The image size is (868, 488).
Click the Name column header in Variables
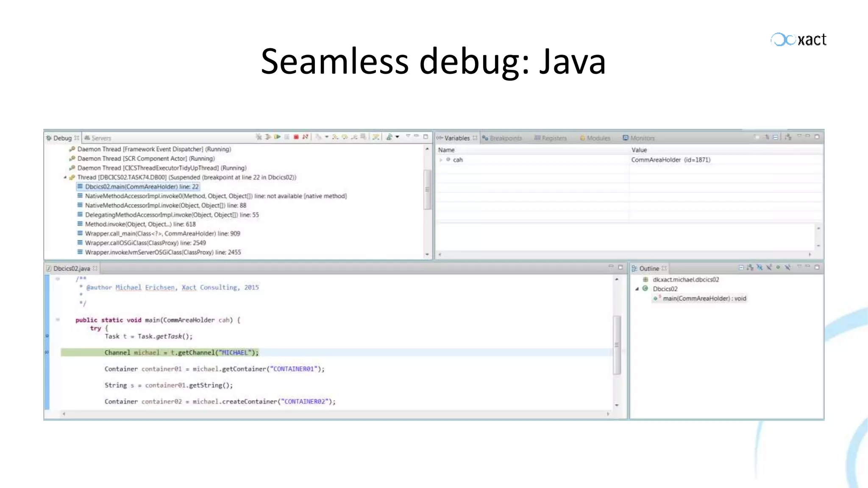click(446, 150)
